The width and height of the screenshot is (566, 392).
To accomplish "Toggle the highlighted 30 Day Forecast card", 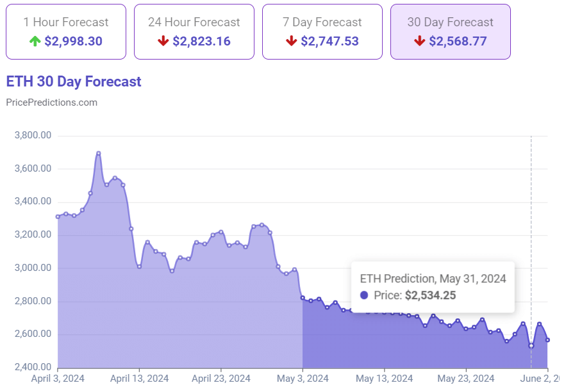I will (x=449, y=31).
